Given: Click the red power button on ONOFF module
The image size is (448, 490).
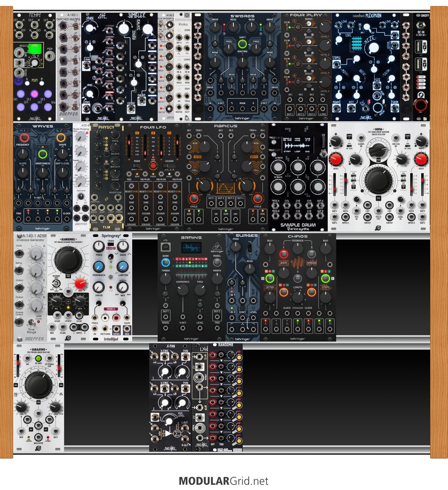Looking at the screenshot, I should (420, 105).
